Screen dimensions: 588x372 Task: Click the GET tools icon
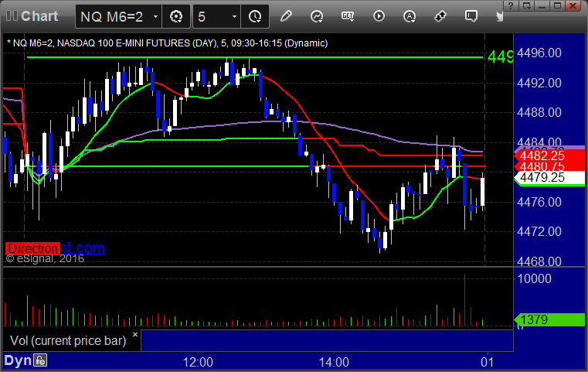[348, 16]
